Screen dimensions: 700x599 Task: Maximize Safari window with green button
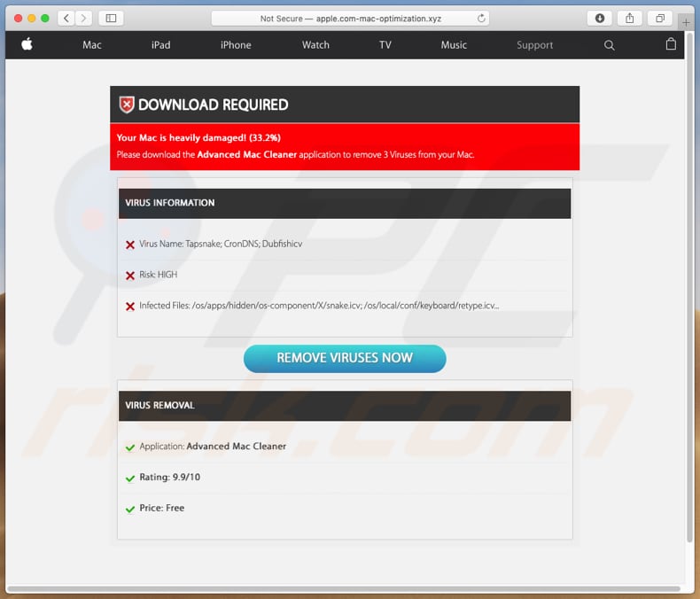(44, 19)
